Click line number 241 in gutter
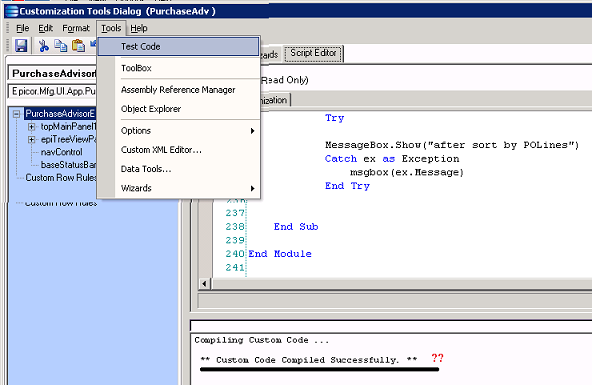Viewport: 592px width, 385px height. click(x=235, y=267)
